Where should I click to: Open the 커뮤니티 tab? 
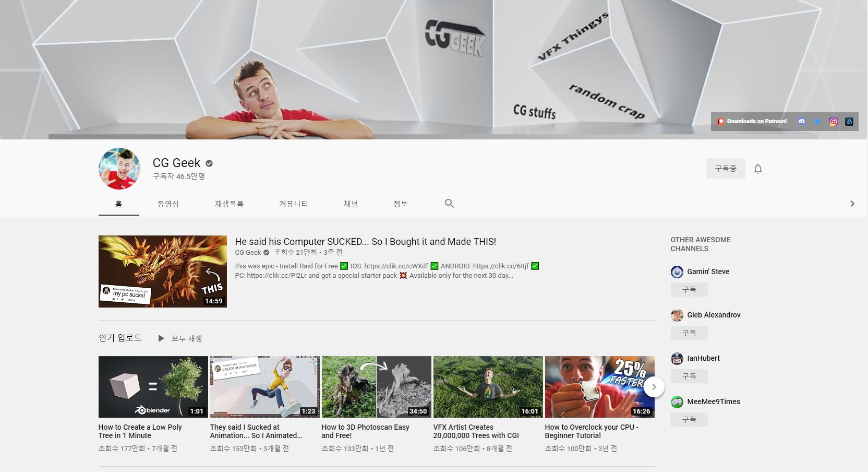point(294,204)
